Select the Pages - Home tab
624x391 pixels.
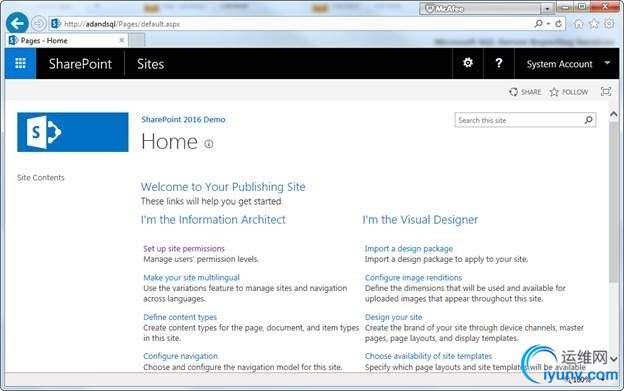[x=66, y=41]
